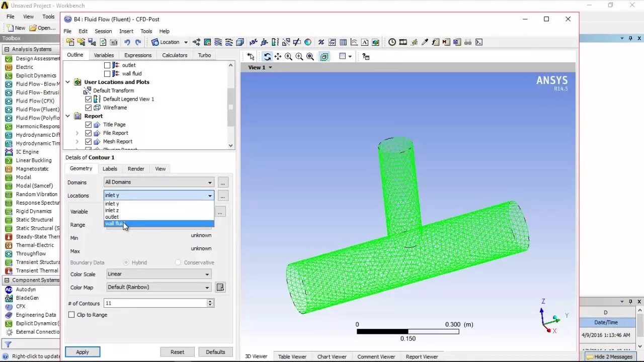Open the Function Calculator icon
The image size is (644, 362).
pyautogui.click(x=436, y=42)
